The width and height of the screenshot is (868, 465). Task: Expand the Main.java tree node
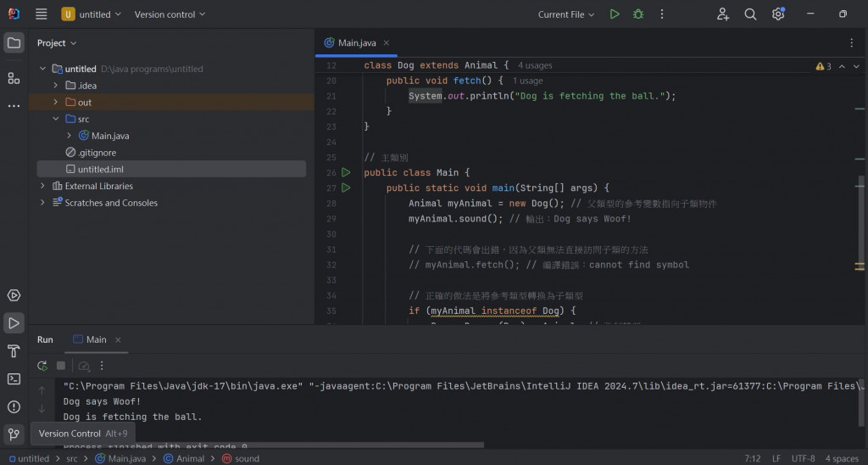pos(69,135)
